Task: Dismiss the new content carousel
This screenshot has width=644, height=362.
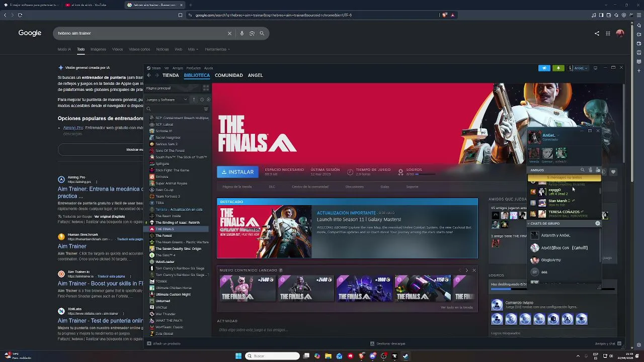Action: click(x=474, y=270)
